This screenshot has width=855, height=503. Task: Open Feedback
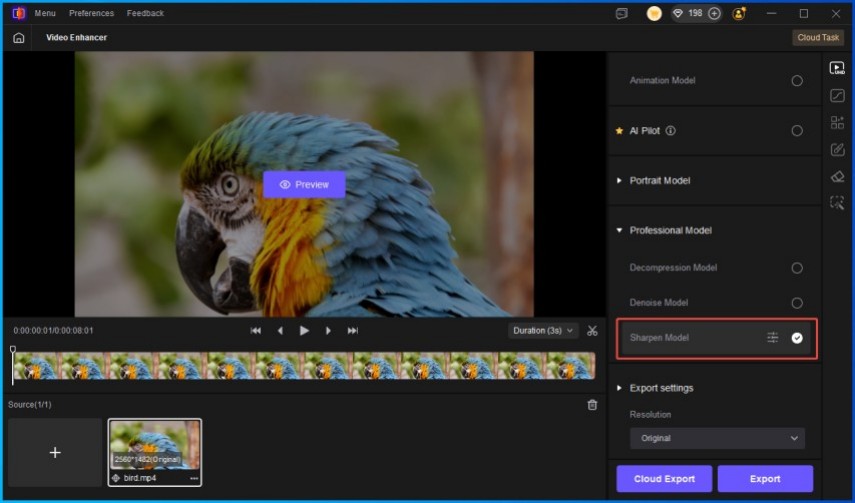tap(145, 13)
